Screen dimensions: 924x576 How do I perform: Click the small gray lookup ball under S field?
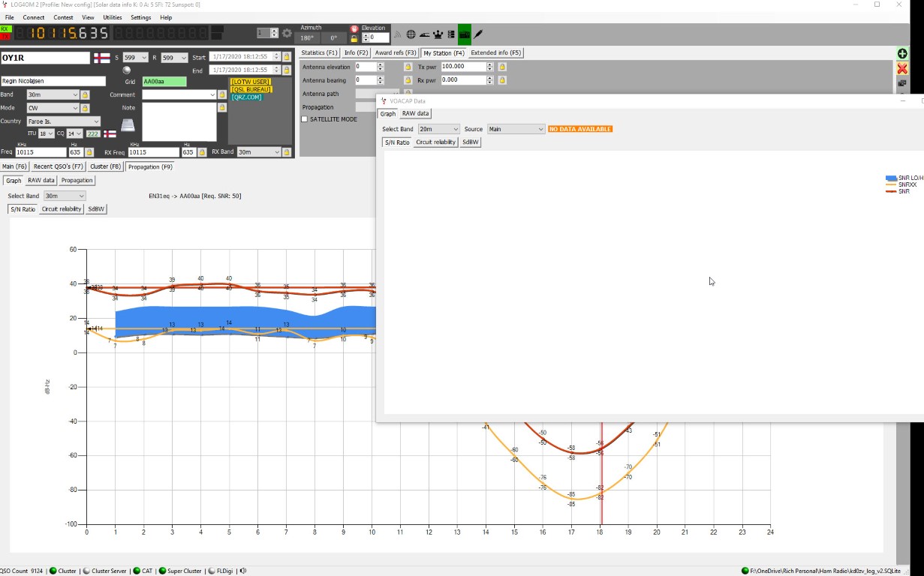tap(126, 70)
